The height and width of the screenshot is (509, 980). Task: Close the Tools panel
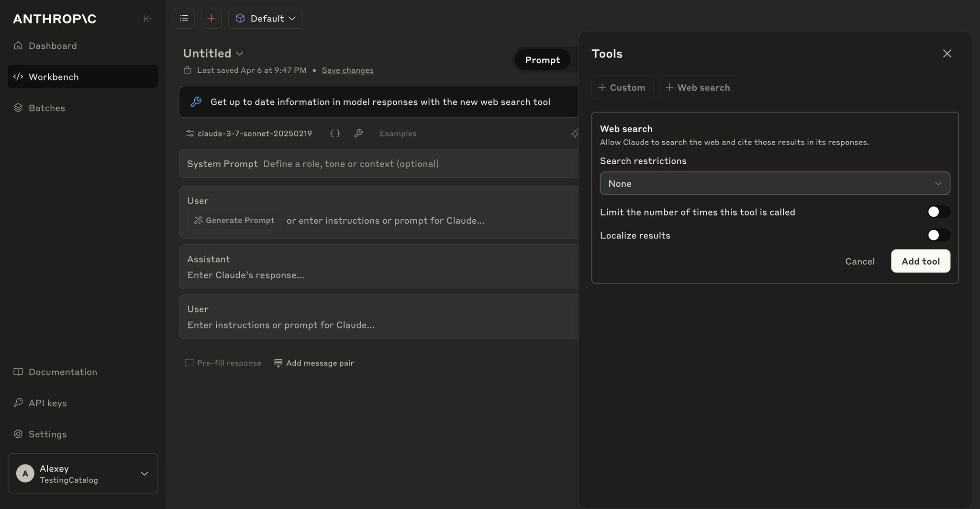(x=947, y=54)
